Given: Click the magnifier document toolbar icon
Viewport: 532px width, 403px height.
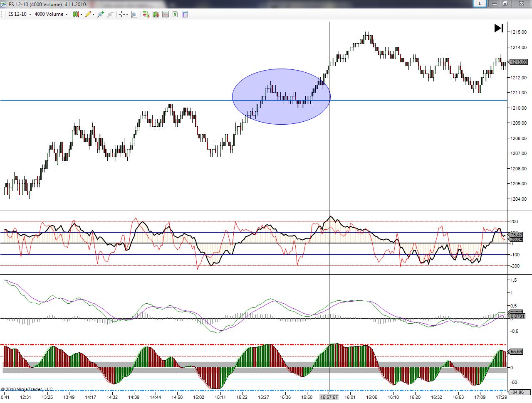Looking at the screenshot, I should [134, 14].
